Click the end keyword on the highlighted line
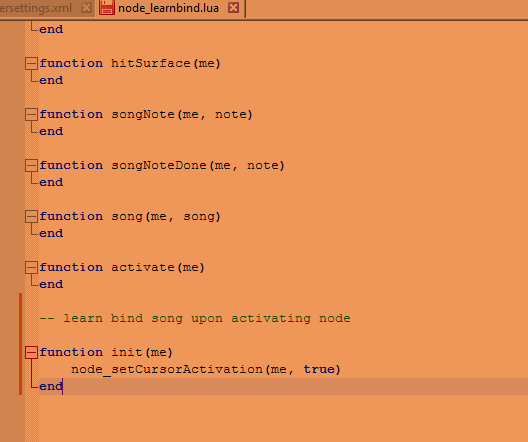528x442 pixels. click(51, 386)
